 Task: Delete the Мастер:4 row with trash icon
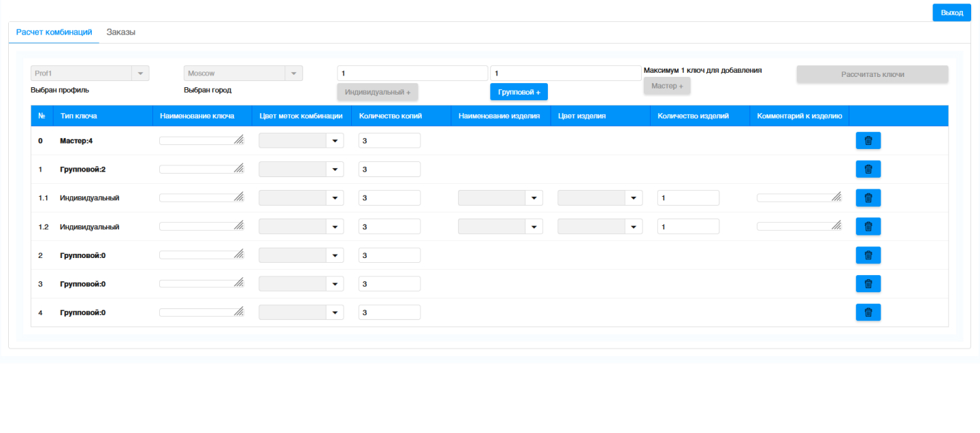click(x=868, y=141)
